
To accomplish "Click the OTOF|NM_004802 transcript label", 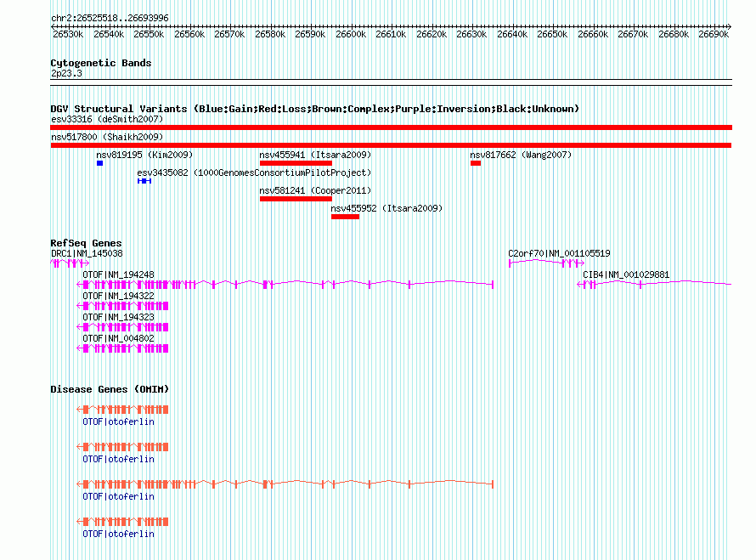I will pos(119,338).
